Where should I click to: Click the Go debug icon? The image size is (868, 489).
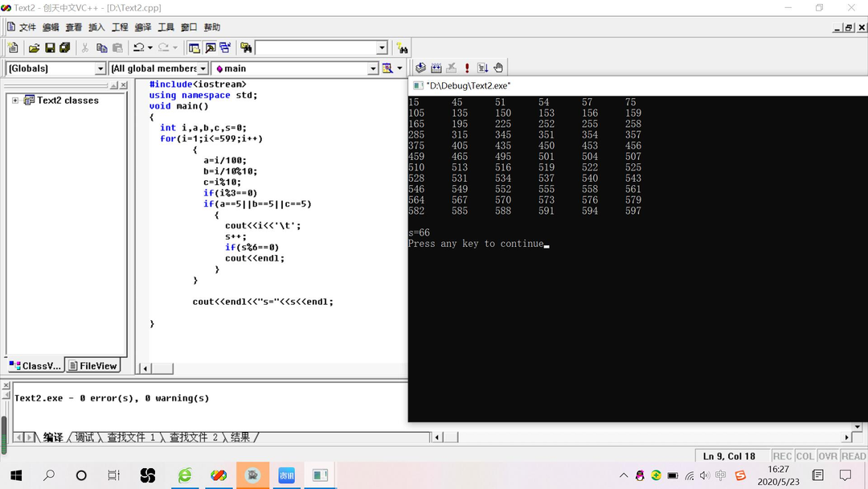[x=483, y=68]
